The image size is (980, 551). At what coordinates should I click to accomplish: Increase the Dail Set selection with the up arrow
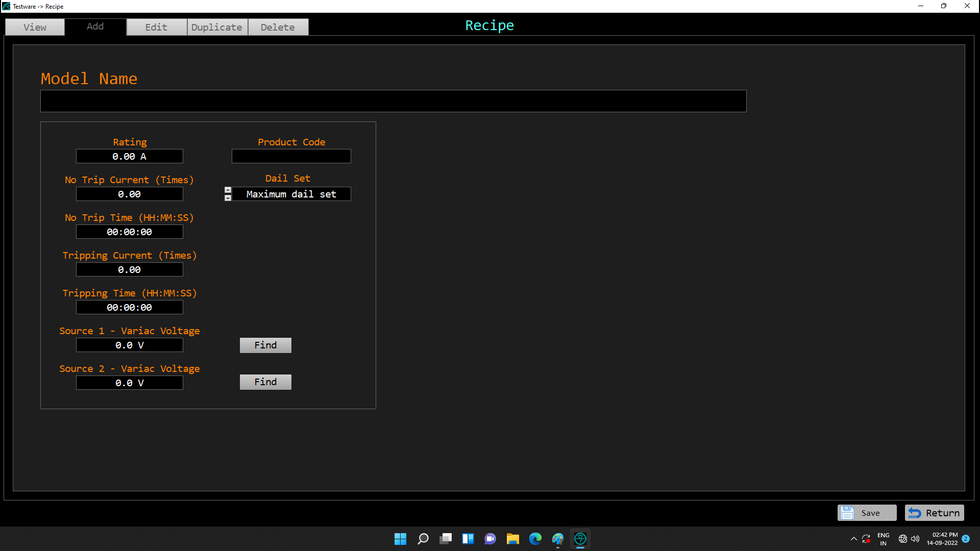click(228, 190)
